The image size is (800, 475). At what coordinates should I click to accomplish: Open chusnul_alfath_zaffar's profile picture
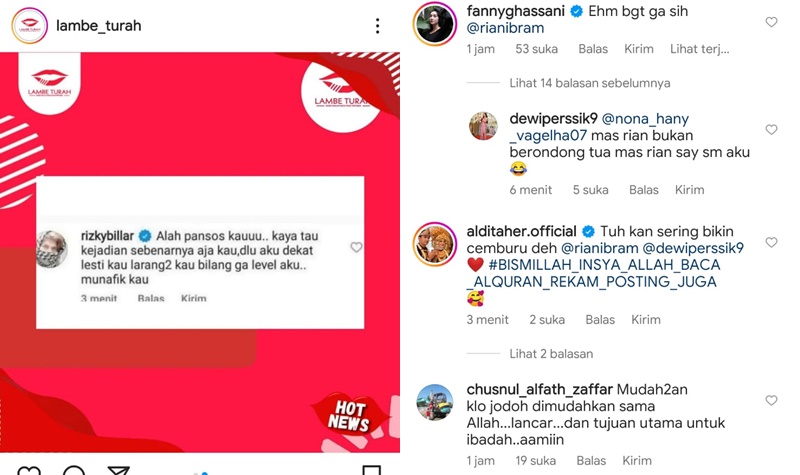point(435,402)
